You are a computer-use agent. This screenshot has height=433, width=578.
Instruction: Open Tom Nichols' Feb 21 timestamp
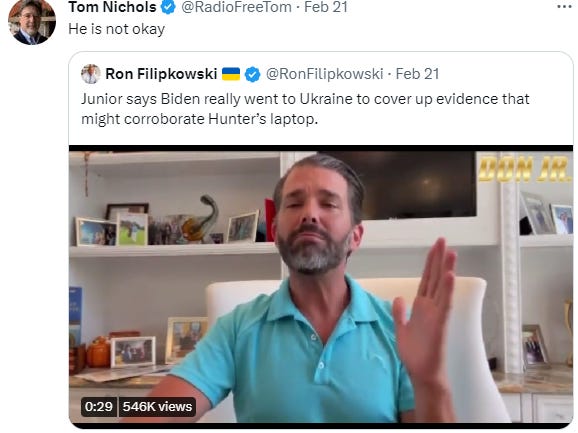point(326,7)
